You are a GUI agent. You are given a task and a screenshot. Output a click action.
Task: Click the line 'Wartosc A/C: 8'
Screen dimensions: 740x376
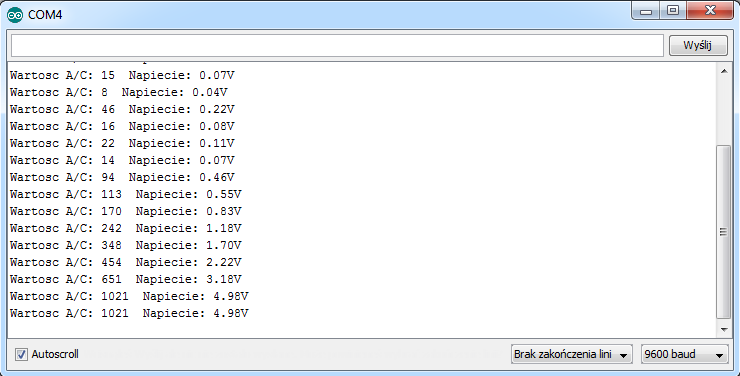(119, 92)
